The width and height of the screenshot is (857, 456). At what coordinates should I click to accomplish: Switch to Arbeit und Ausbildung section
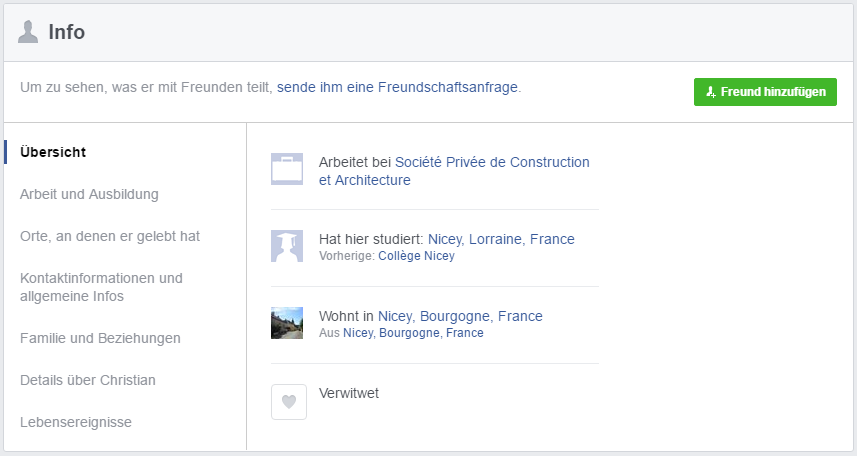(89, 194)
